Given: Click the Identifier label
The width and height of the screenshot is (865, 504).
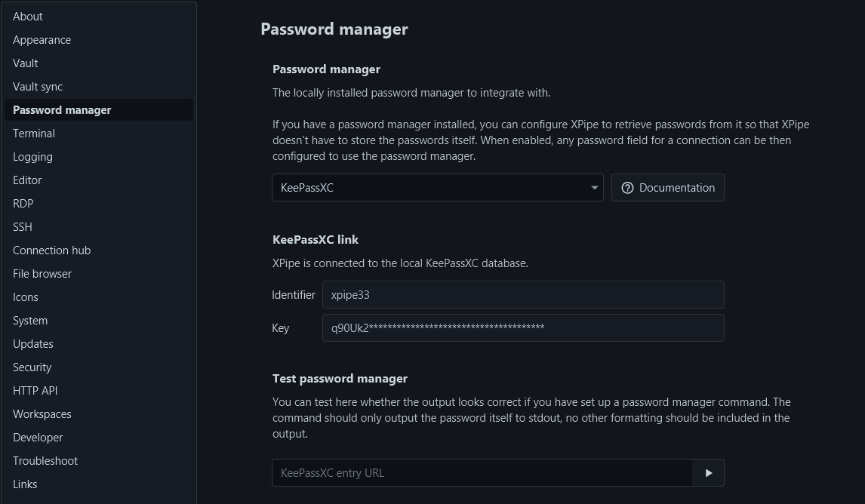Looking at the screenshot, I should click(294, 295).
